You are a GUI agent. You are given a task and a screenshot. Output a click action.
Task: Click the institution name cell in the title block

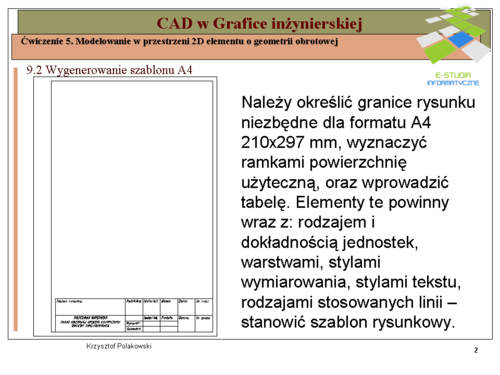coord(90,324)
